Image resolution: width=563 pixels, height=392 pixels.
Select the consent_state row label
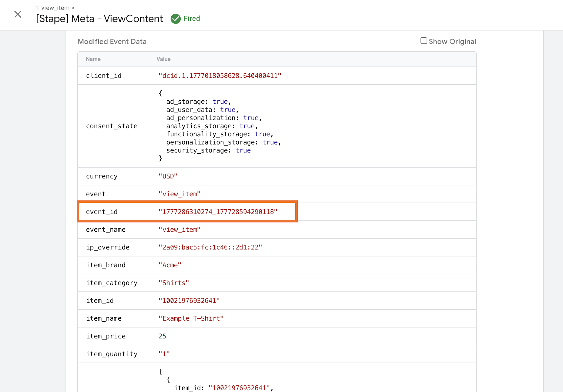[112, 126]
